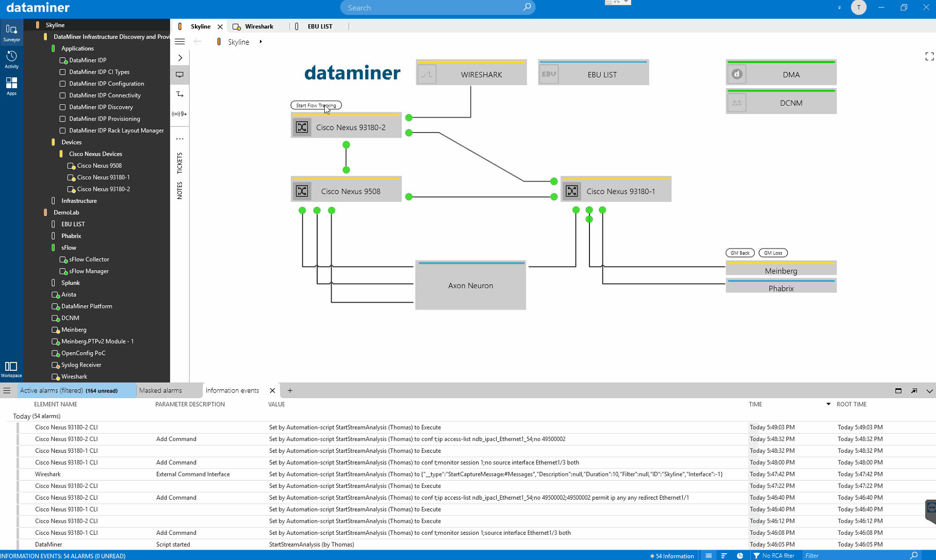Click the Cisco Nexus 93180-1 switch icon

point(572,191)
